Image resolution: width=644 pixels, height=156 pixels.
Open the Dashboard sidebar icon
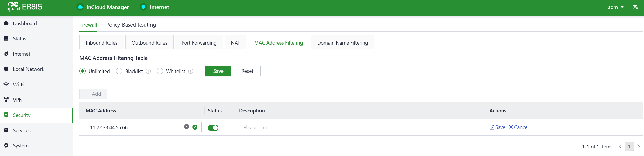pyautogui.click(x=6, y=23)
